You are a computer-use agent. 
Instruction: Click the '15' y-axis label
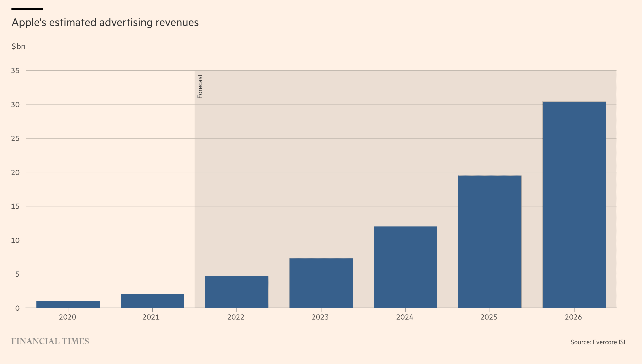click(15, 206)
